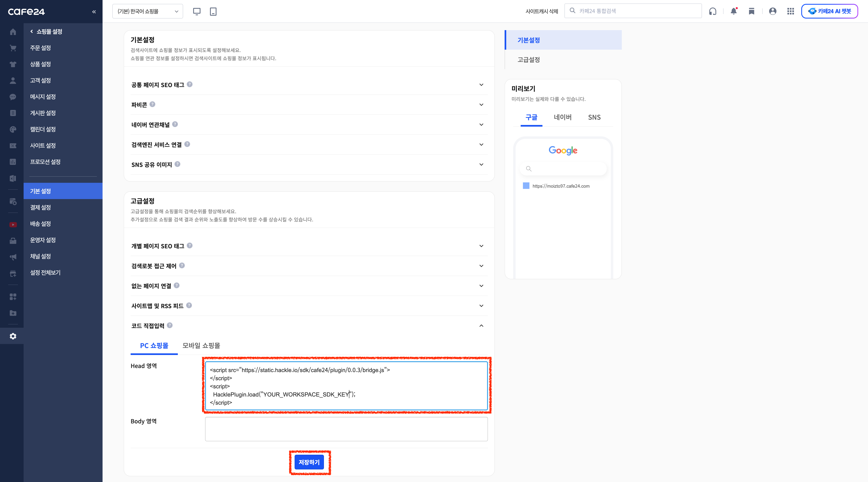Open the user account profile icon
This screenshot has width=868, height=482.
tap(773, 11)
